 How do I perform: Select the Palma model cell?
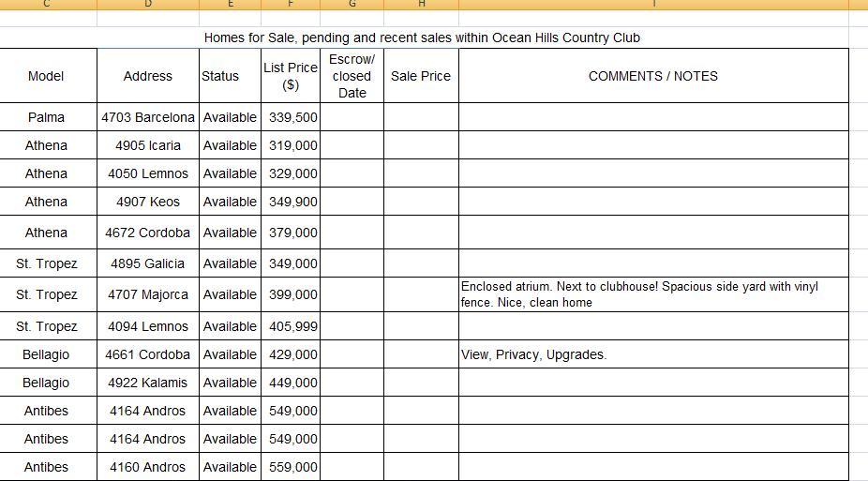coord(46,117)
